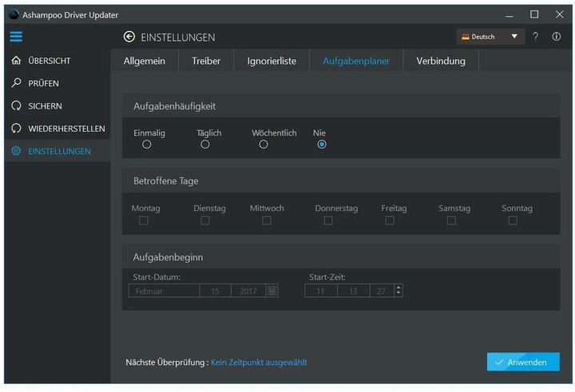Check the Freitag checkbox
The height and width of the screenshot is (392, 575).
click(390, 220)
